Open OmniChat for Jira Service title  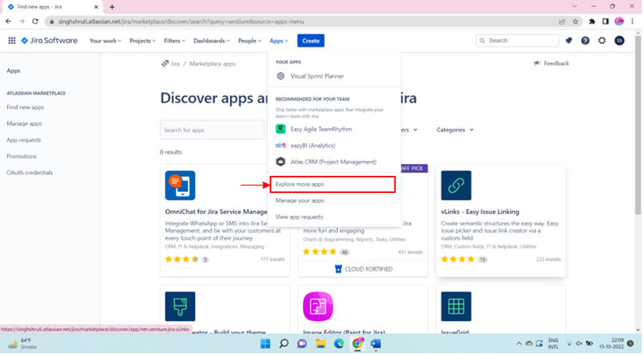point(217,212)
